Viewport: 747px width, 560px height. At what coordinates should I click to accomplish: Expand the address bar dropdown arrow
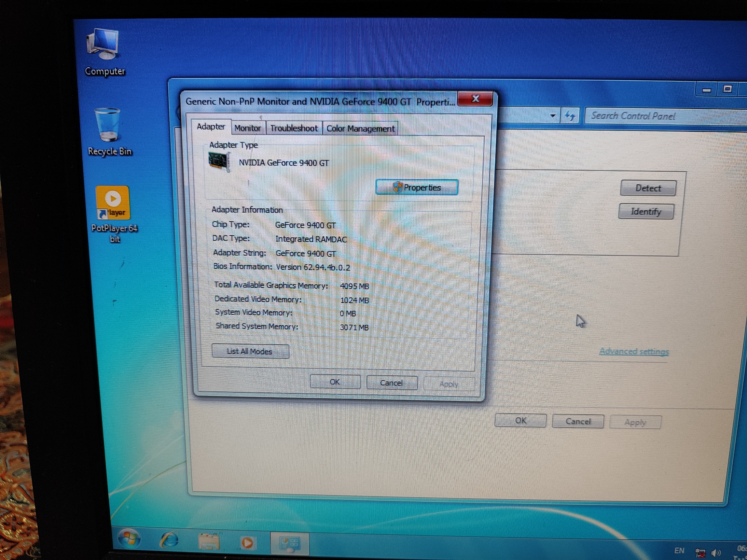point(553,116)
